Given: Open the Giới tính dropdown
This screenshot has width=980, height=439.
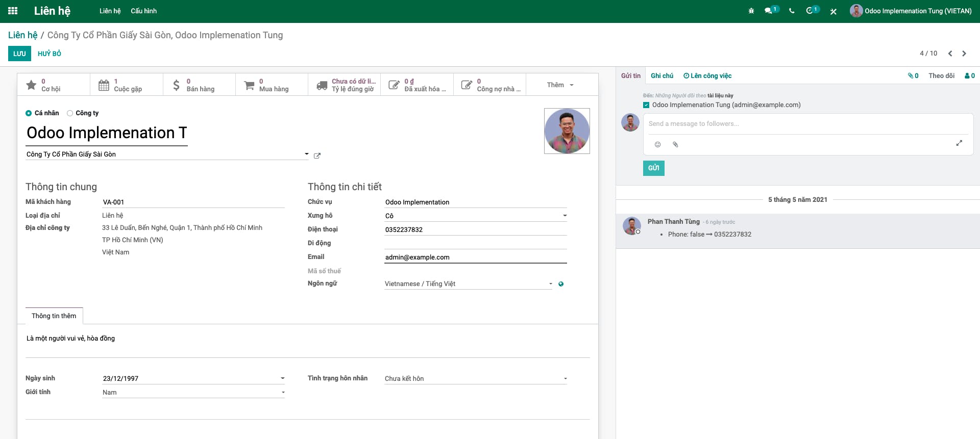Looking at the screenshot, I should click(x=193, y=392).
